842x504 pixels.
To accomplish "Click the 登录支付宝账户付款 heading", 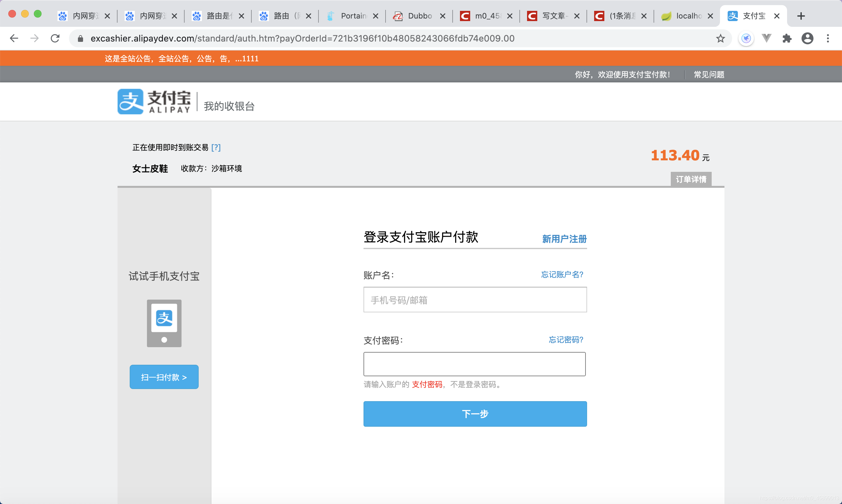I will tap(421, 237).
